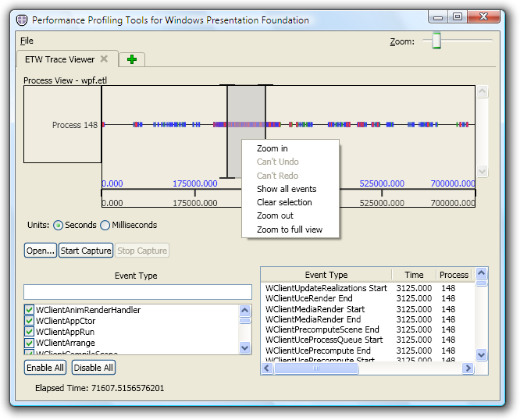The height and width of the screenshot is (420, 520).
Task: Toggle the WClientAppRun checkbox
Action: click(x=29, y=332)
